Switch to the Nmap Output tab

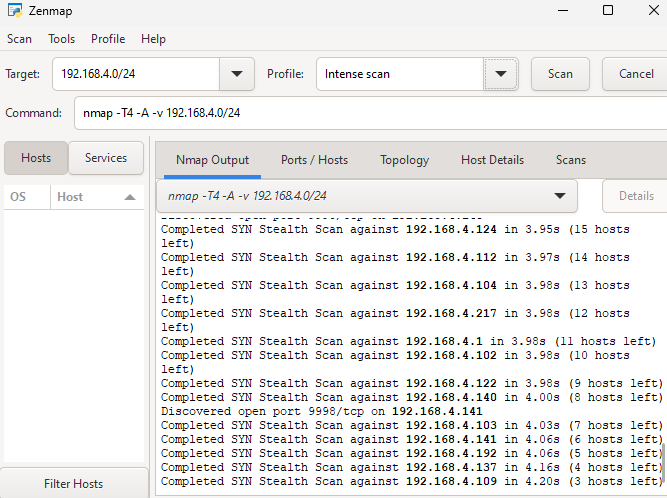(212, 160)
